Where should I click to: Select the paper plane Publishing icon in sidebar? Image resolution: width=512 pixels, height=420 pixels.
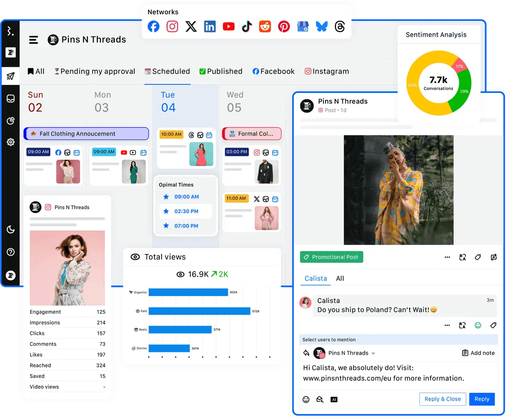pos(11,75)
